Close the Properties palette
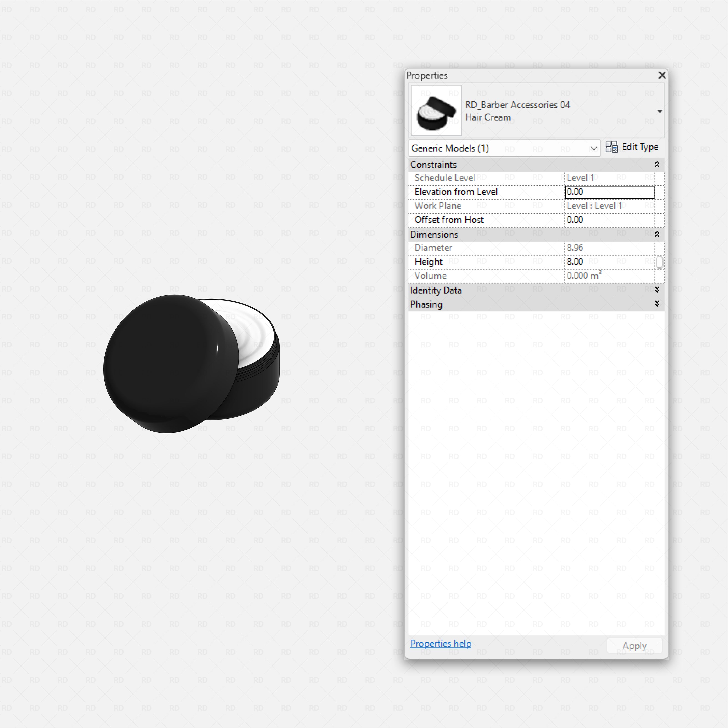Viewport: 728px width, 728px height. [x=662, y=75]
